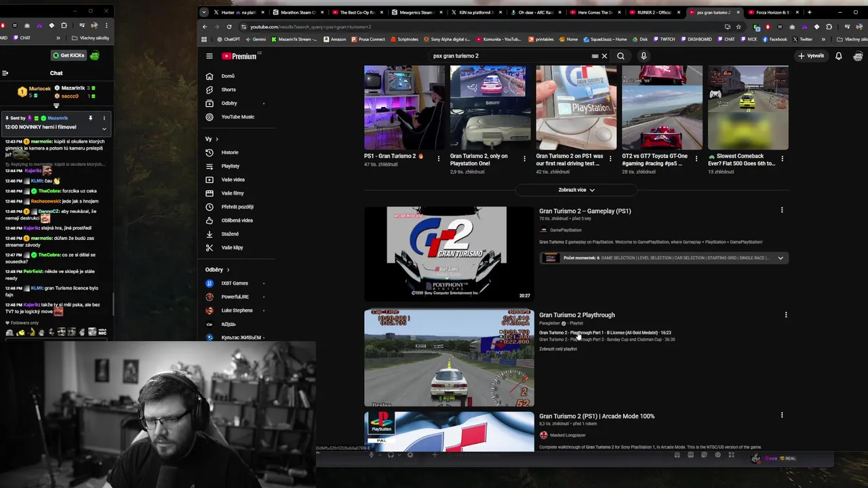Open Vaše klipy in sidebar
Viewport: 868px width, 488px height.
click(237, 247)
